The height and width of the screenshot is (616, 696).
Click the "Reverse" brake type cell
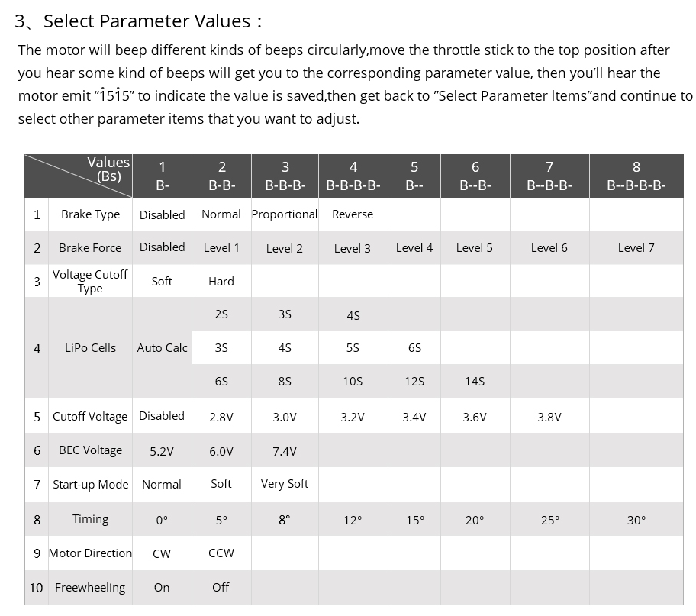353,214
